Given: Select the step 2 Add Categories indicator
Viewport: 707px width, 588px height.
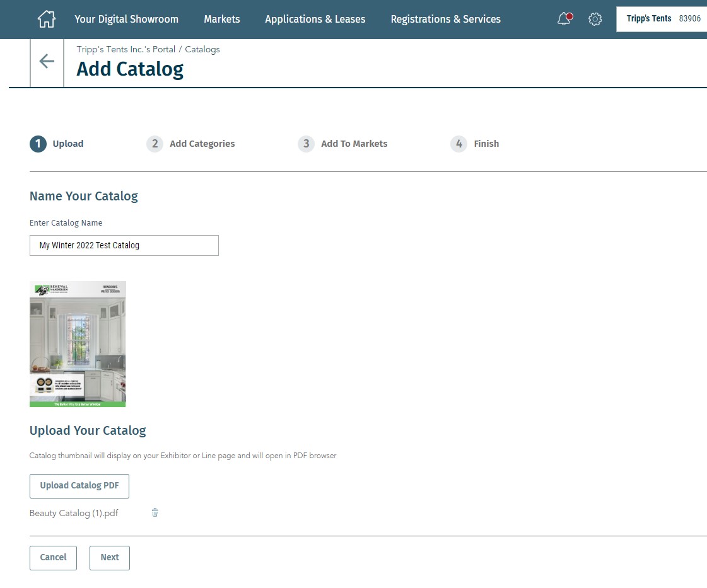Looking at the screenshot, I should [x=190, y=144].
